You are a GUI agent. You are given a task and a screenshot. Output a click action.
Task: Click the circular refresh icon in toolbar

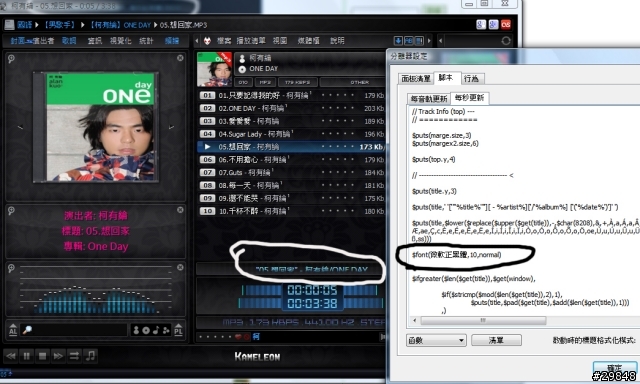point(506,41)
